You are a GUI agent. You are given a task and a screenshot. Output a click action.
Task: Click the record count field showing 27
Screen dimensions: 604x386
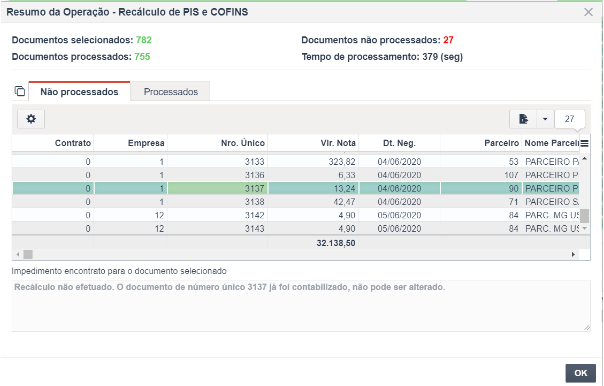click(x=570, y=119)
